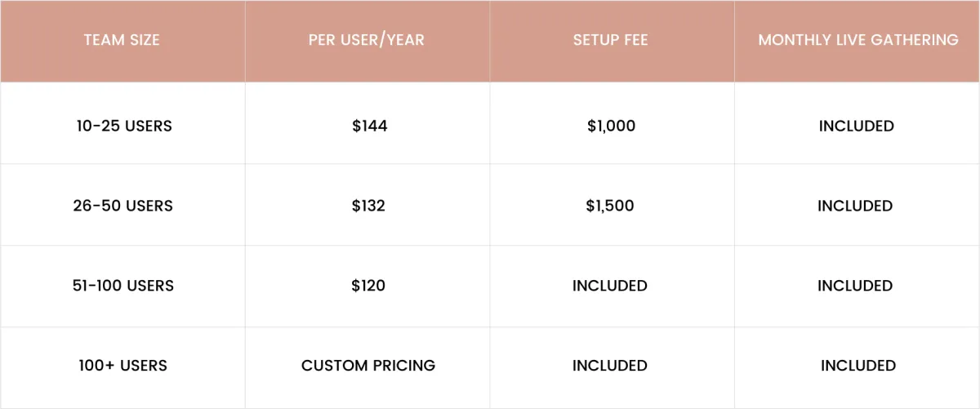
Task: Select the Monthly Live Gathering header
Action: (858, 40)
